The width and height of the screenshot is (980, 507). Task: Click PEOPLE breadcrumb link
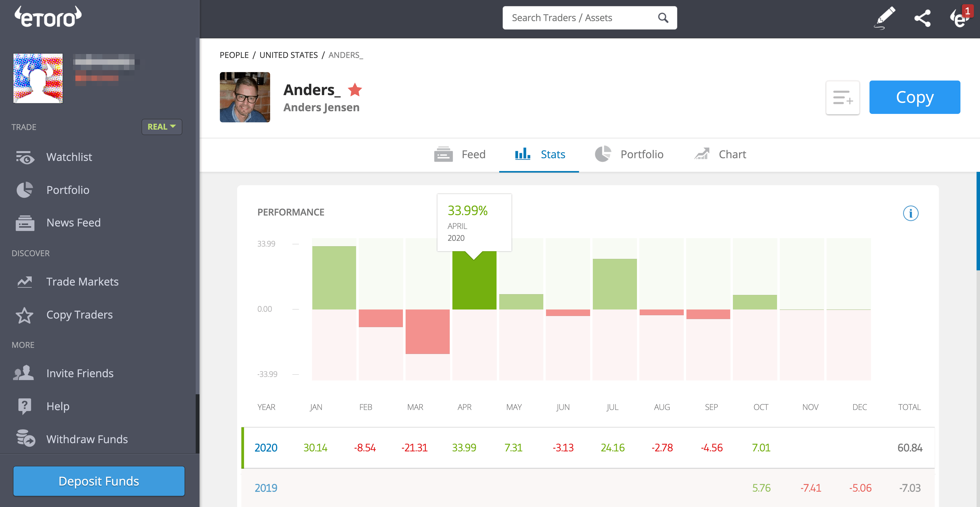(234, 55)
